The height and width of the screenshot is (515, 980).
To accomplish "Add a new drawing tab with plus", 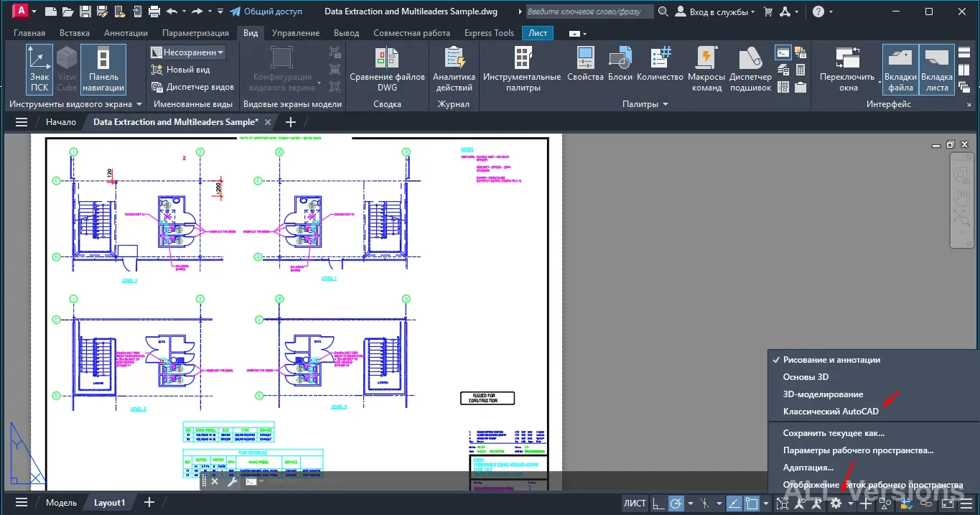I will pyautogui.click(x=291, y=122).
